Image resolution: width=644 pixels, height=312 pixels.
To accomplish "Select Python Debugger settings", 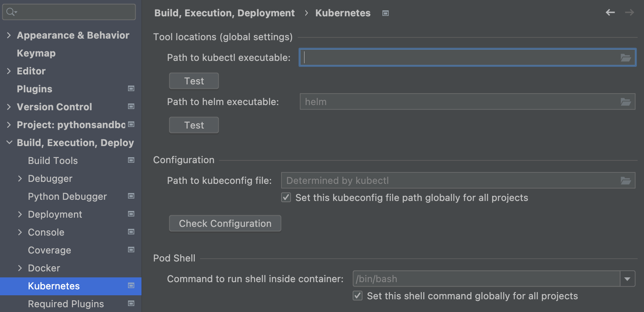I will pos(67,197).
